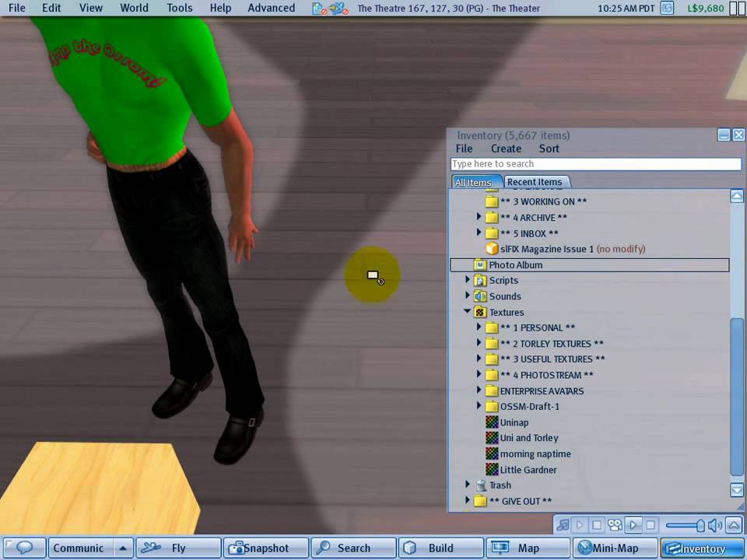Click the Sounds folder speaker icon

point(480,296)
